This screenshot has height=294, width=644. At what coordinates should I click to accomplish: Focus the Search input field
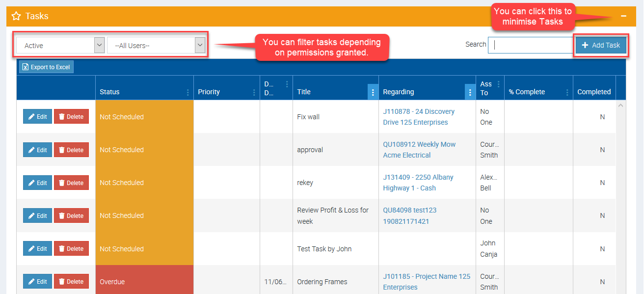click(x=532, y=45)
